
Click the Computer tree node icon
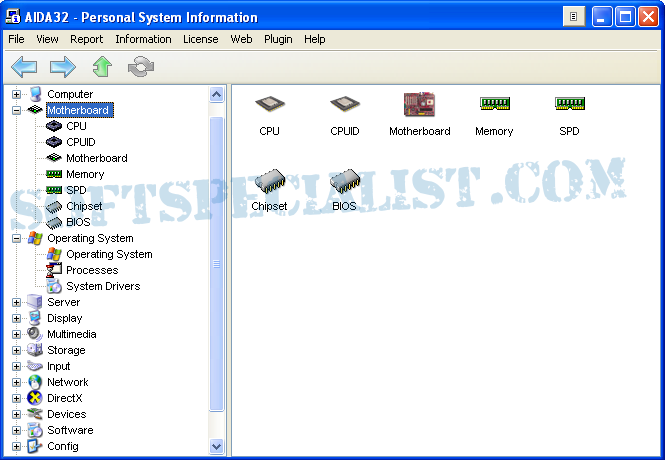(x=35, y=94)
